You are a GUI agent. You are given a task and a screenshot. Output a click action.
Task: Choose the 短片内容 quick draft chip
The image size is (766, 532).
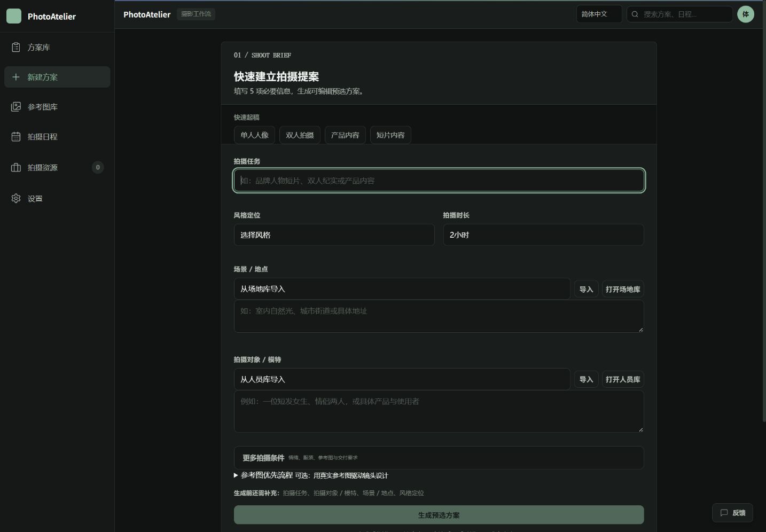[390, 135]
